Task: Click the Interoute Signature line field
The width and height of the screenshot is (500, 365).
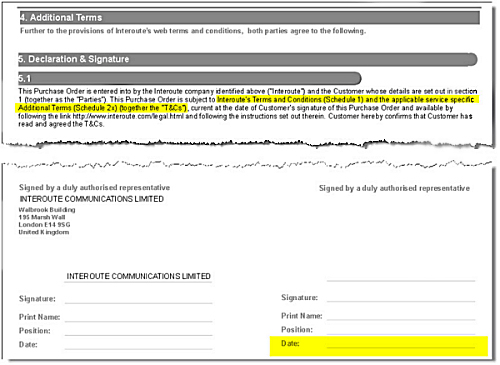Action: point(139,299)
